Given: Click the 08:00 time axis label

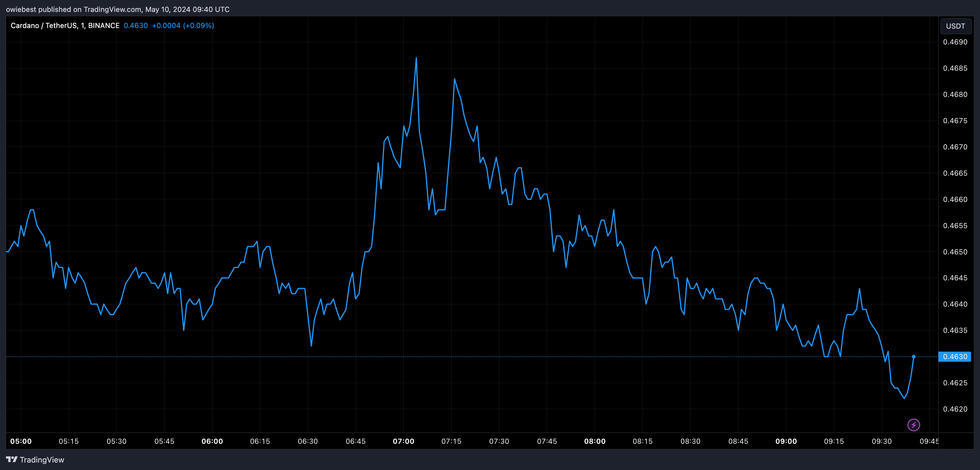Looking at the screenshot, I should coord(595,441).
